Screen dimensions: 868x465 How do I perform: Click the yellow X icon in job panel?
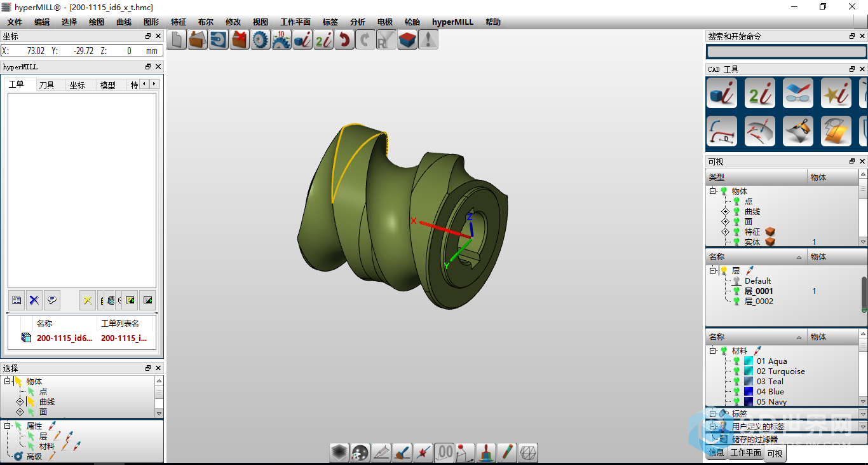[x=88, y=300]
